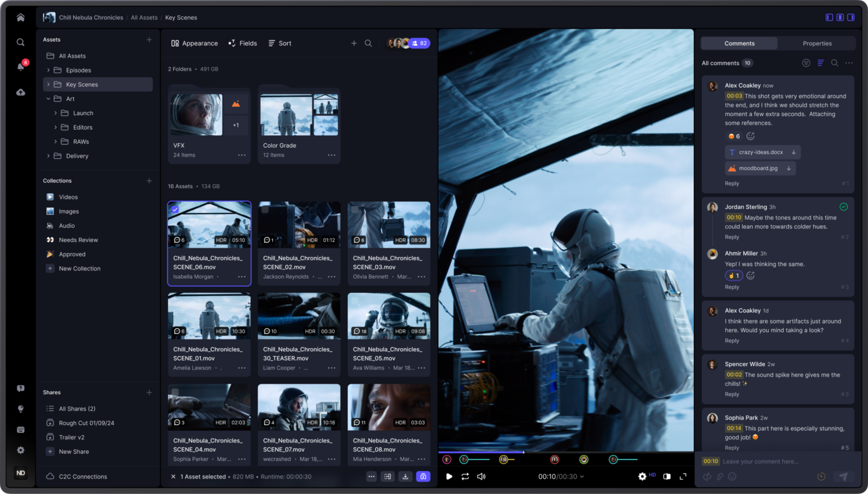Image resolution: width=868 pixels, height=494 pixels.
Task: Open the annotation drawing tool in comment box
Action: pos(707,476)
